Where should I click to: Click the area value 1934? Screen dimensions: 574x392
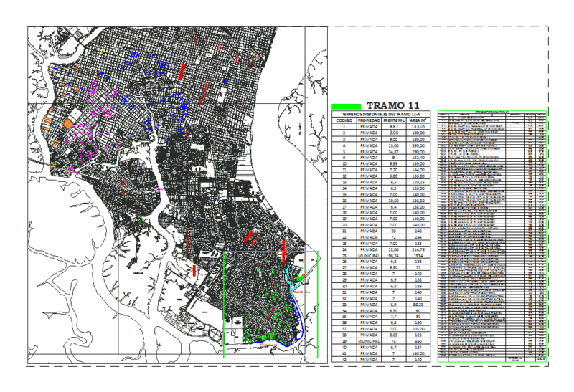coord(418,256)
